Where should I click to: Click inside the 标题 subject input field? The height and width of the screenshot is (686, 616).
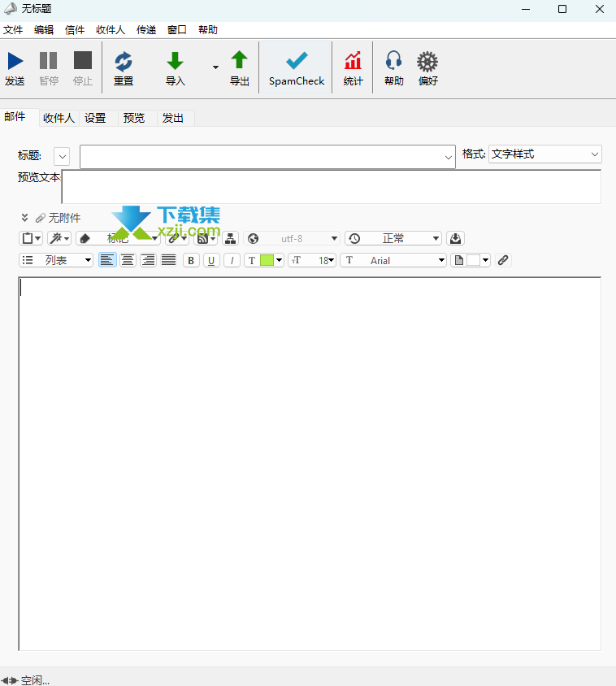click(267, 157)
